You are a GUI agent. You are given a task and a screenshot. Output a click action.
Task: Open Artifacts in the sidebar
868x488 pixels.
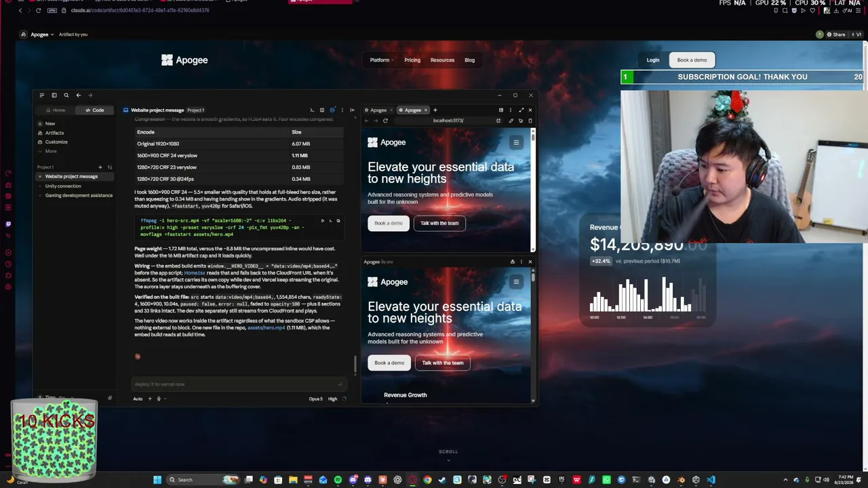(54, 133)
